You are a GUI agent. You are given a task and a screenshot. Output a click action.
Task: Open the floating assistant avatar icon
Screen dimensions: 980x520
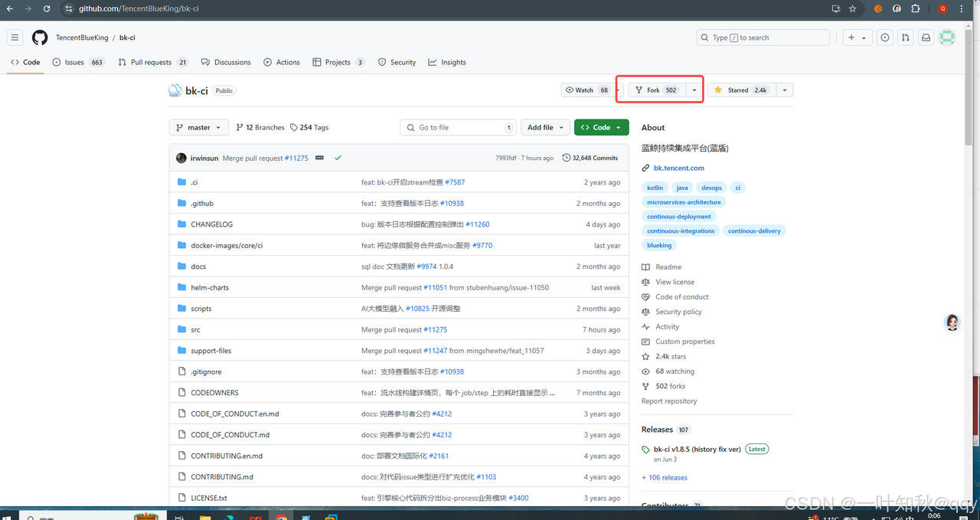[x=952, y=322]
